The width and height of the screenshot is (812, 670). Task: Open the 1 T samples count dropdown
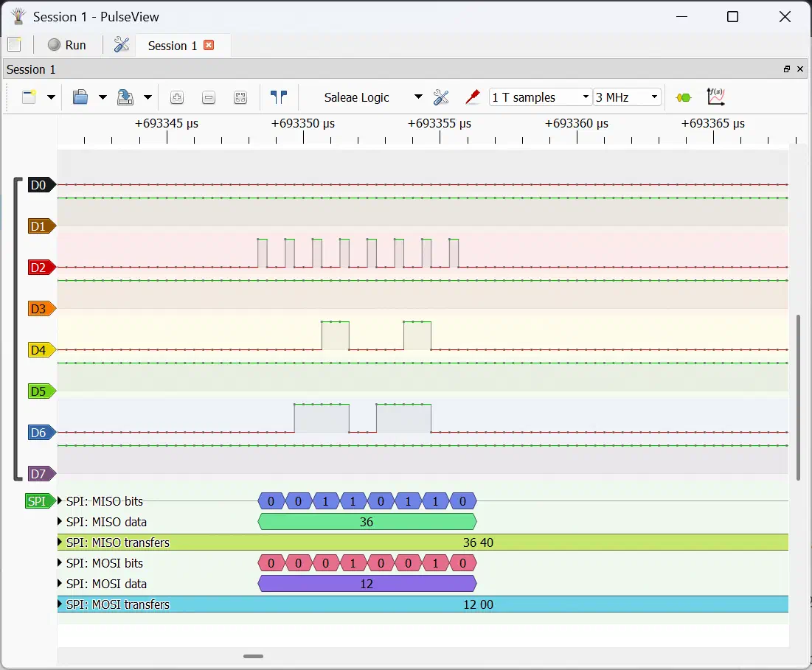tap(540, 97)
